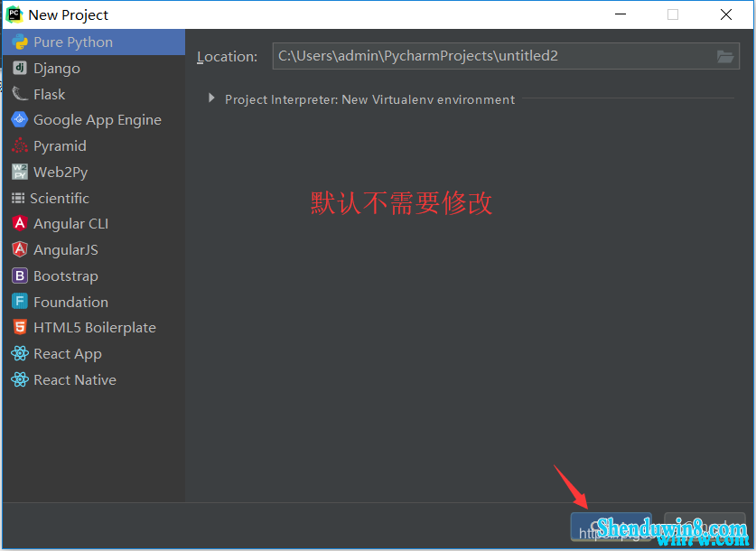Open the PyCharm icon window menu
This screenshot has height=551, width=756.
[x=14, y=14]
